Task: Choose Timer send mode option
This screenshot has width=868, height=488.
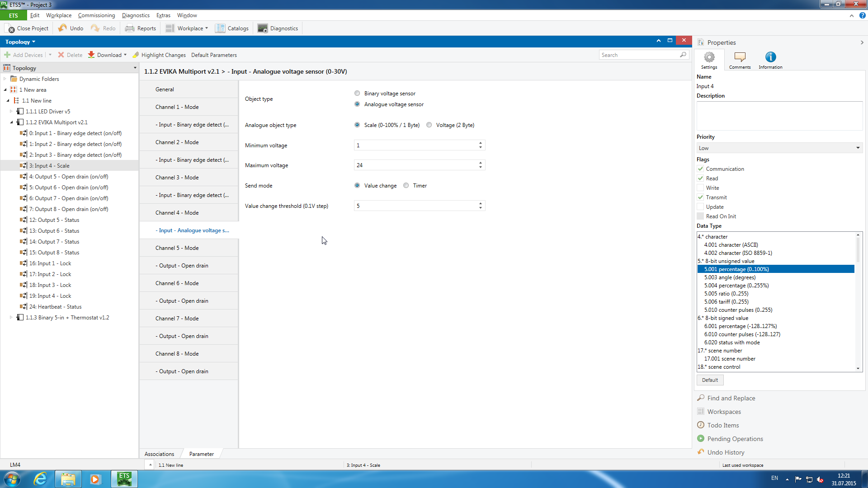Action: click(406, 186)
